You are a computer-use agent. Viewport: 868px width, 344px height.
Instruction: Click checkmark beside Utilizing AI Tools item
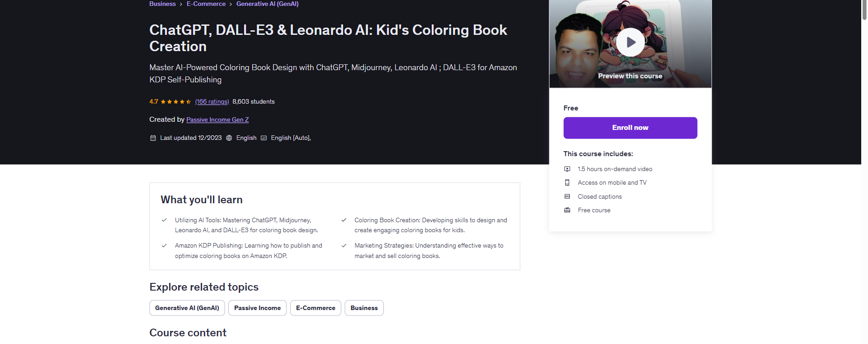click(x=164, y=220)
